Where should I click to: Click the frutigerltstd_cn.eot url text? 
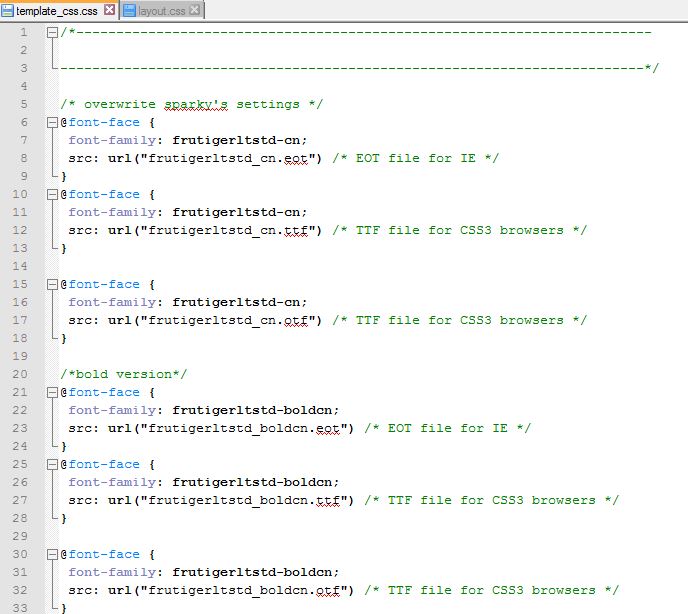point(228,158)
